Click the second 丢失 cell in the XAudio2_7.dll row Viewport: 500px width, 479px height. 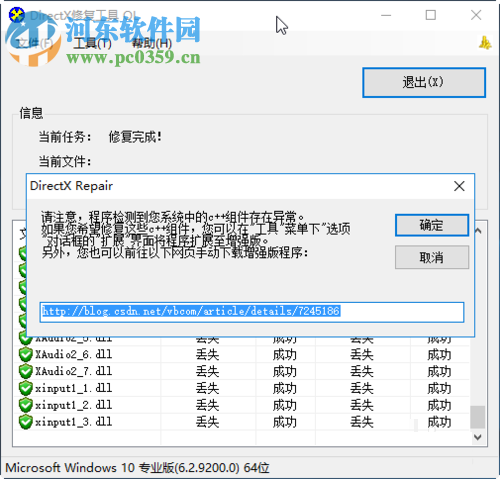click(x=362, y=371)
